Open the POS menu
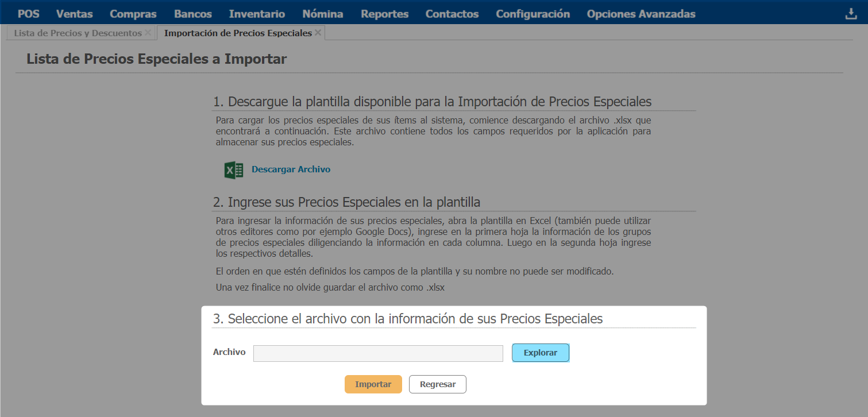 click(x=29, y=14)
